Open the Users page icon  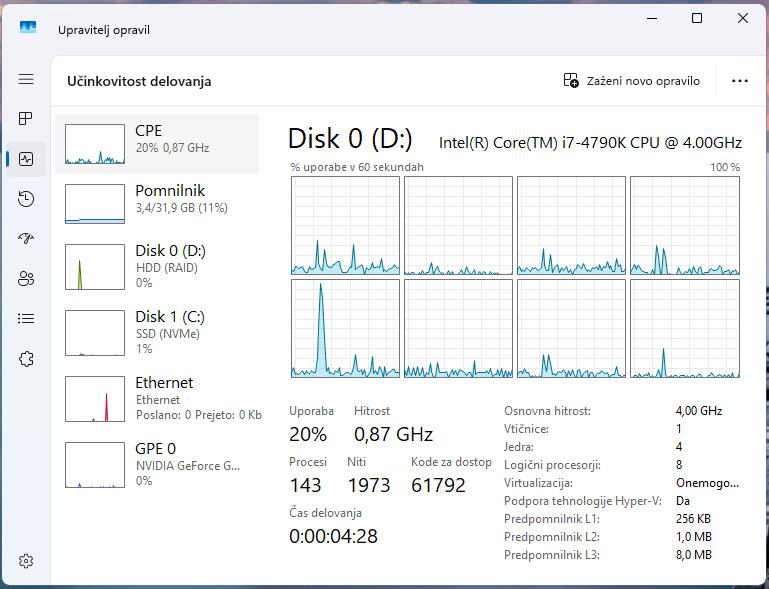26,279
